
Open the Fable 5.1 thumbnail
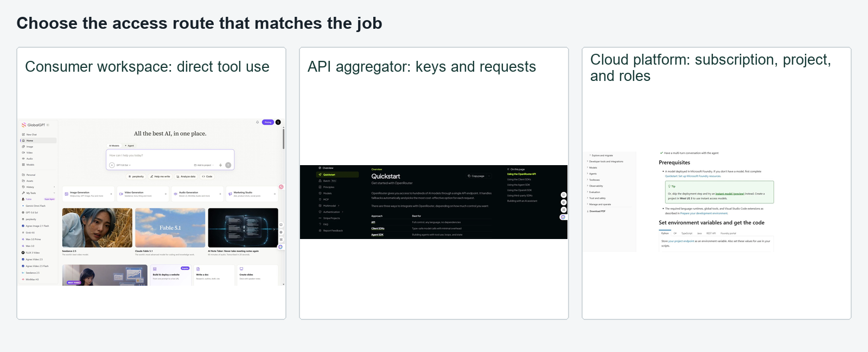point(170,228)
